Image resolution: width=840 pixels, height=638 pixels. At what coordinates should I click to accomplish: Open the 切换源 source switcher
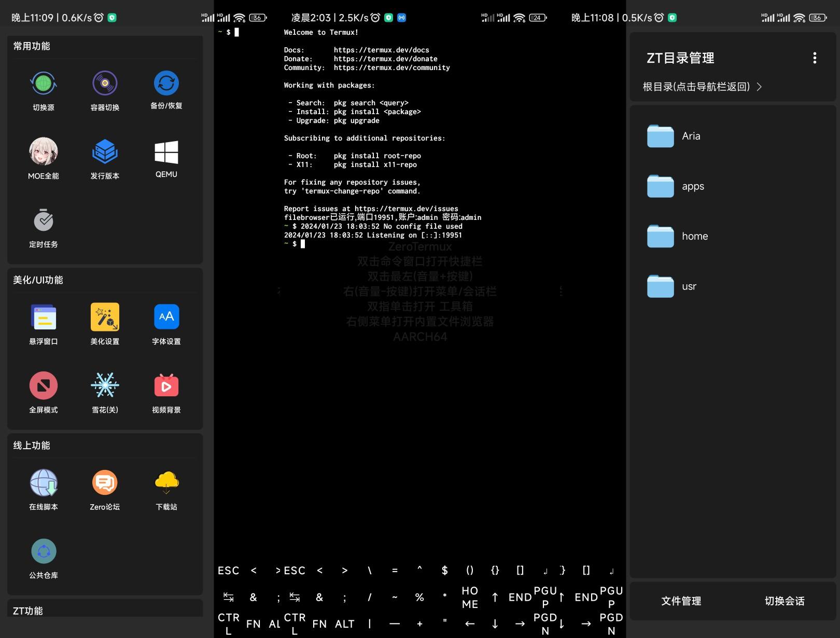click(x=44, y=91)
